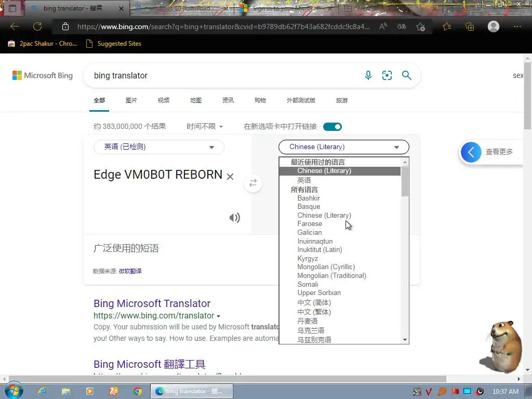532x399 pixels.
Task: Reload the page with refresh icon
Action: [37, 26]
